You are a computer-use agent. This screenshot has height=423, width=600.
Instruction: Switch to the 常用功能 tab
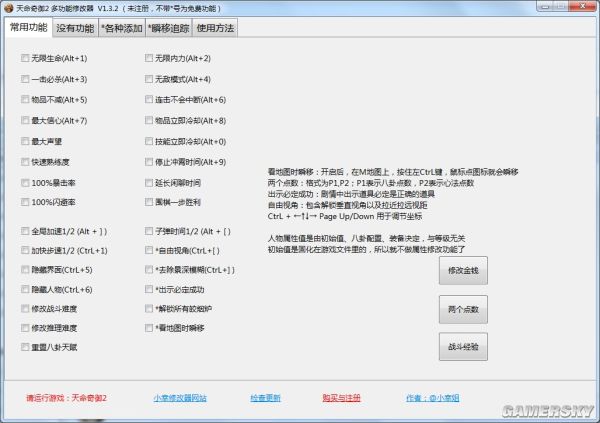click(x=29, y=28)
